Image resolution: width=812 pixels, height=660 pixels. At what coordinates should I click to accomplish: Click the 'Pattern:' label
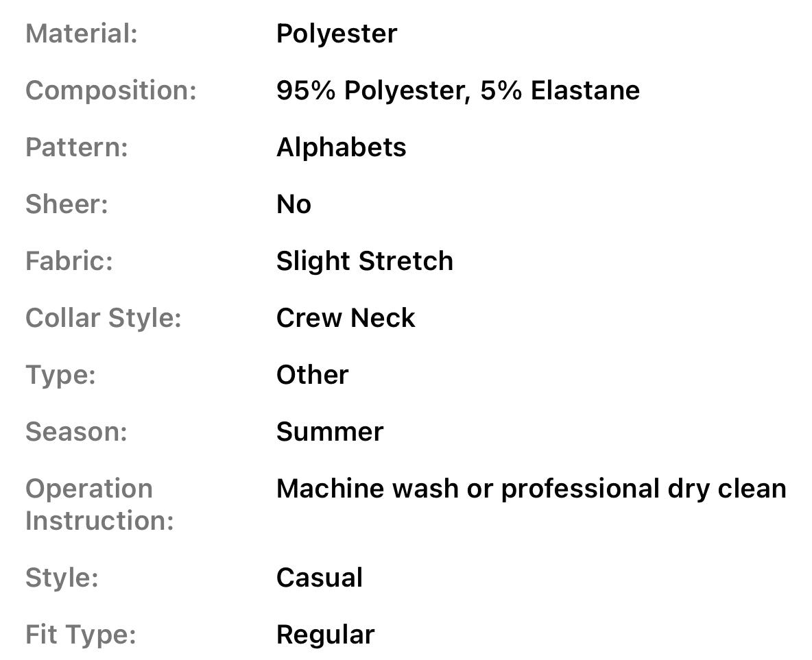click(x=77, y=147)
